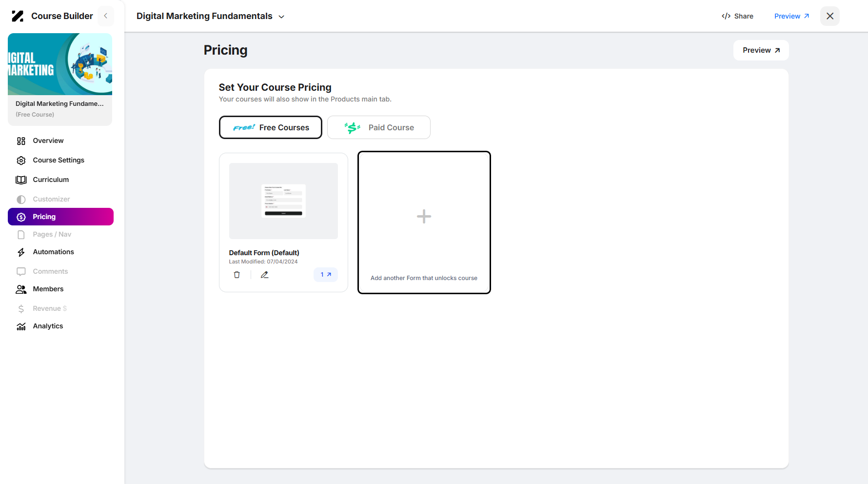Click 'Add another Form that unlocks course' text
Screen dimensions: 868x484
[424, 278]
